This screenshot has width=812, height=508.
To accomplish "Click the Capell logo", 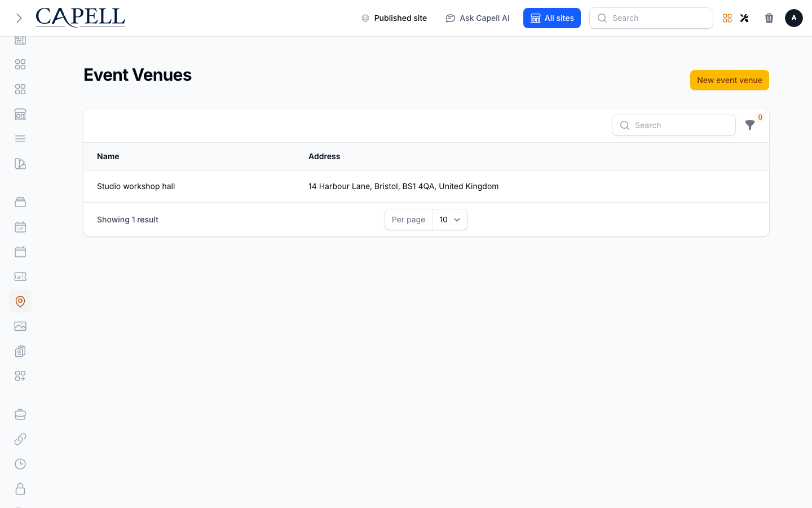I will (x=81, y=18).
